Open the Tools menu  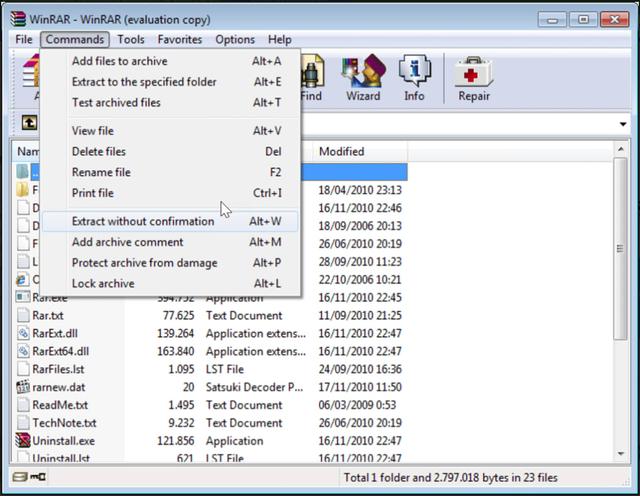pos(130,39)
